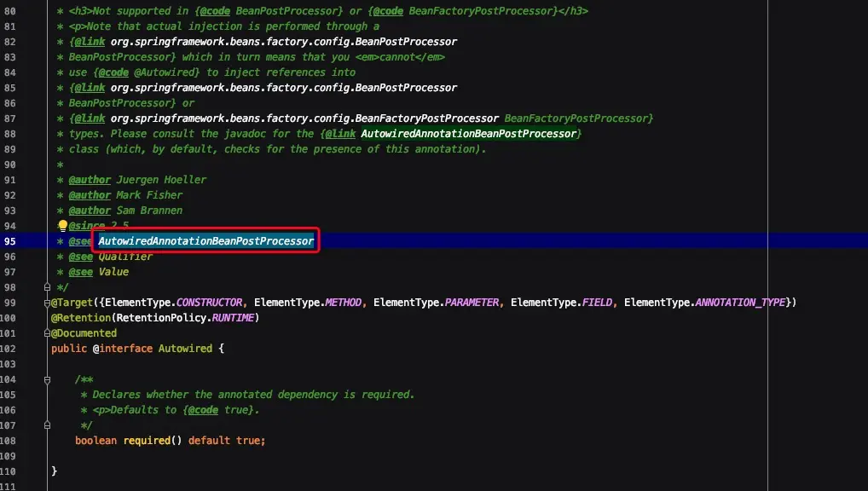868x491 pixels.
Task: Toggle the fold marker beside @Documented on line 101
Action: [47, 333]
